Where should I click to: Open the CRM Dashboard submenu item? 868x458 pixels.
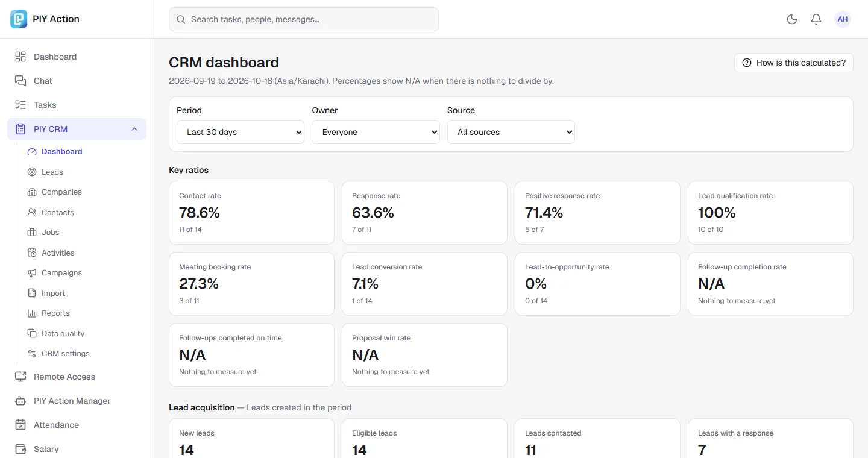click(83, 152)
